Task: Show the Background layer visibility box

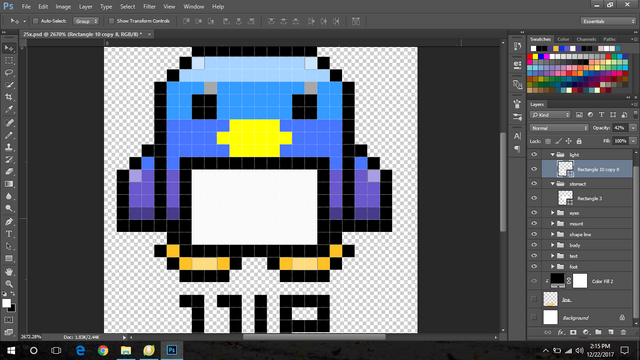Action: tap(534, 317)
